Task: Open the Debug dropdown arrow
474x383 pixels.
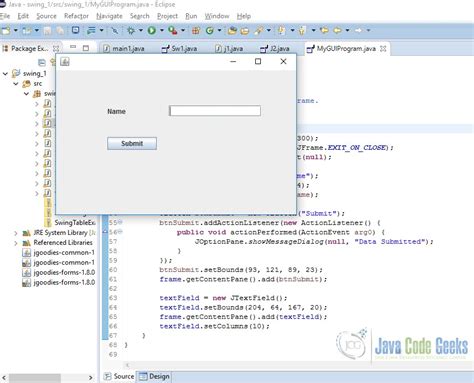Action: point(140,30)
